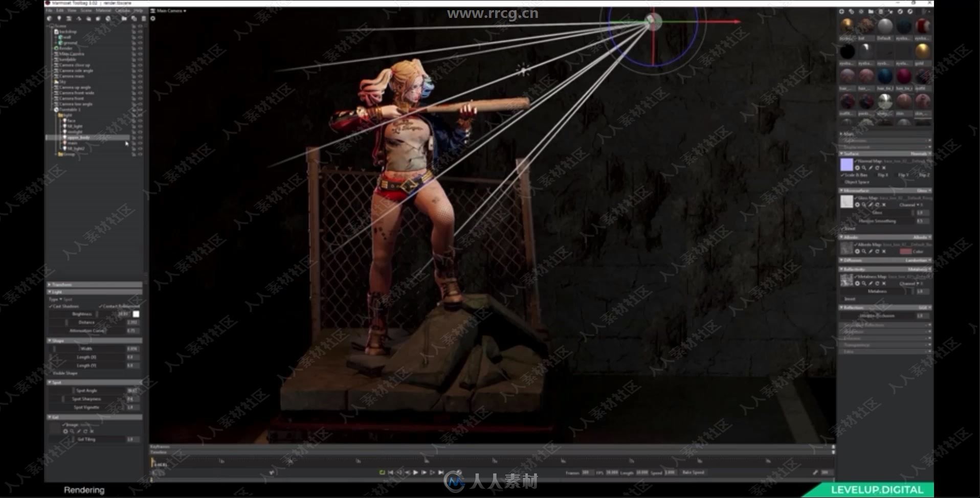This screenshot has width=980, height=498.
Task: Click the normal map reload icon
Action: 877,168
